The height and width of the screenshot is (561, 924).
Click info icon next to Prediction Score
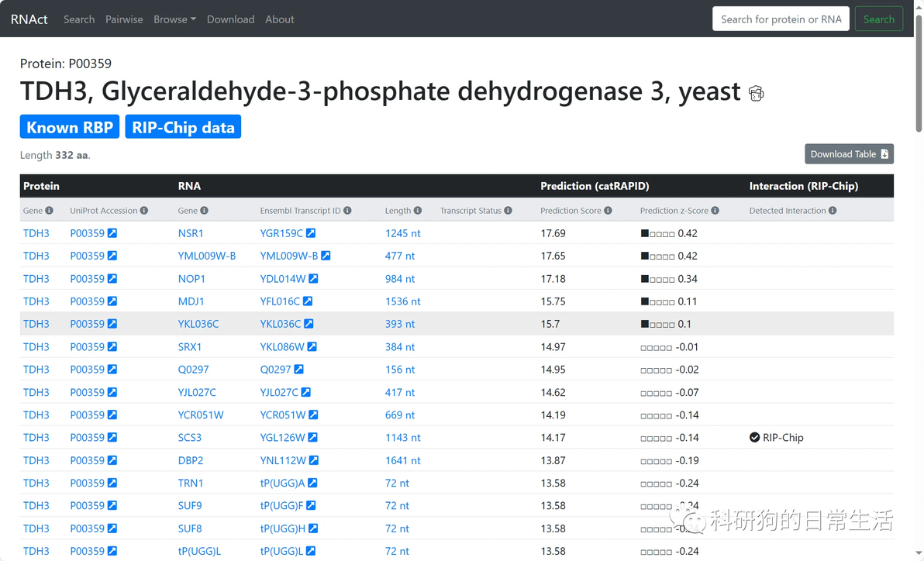(608, 211)
